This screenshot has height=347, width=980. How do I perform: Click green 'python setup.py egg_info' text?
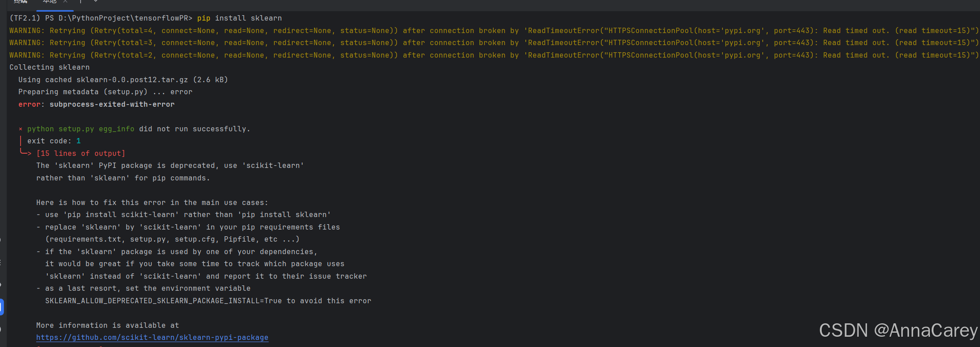tap(80, 129)
